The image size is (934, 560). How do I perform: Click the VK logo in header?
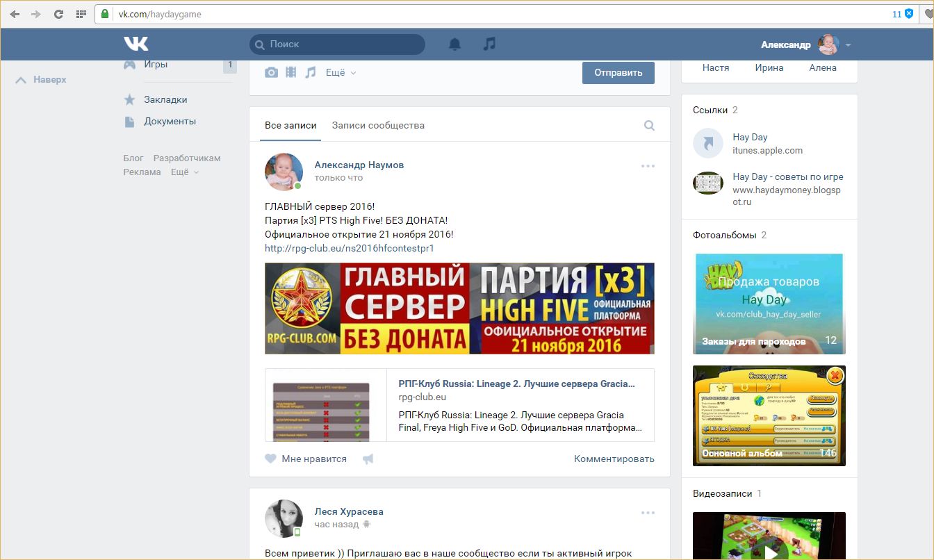pos(136,44)
